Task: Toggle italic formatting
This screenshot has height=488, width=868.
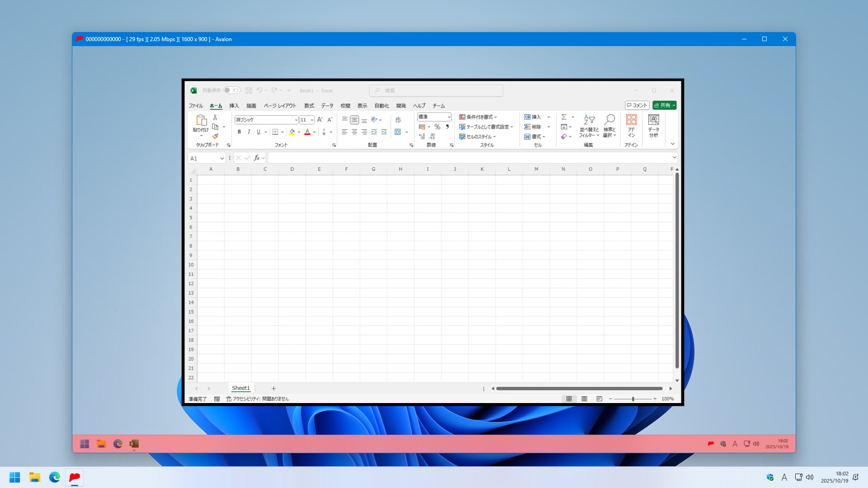Action: pyautogui.click(x=249, y=132)
